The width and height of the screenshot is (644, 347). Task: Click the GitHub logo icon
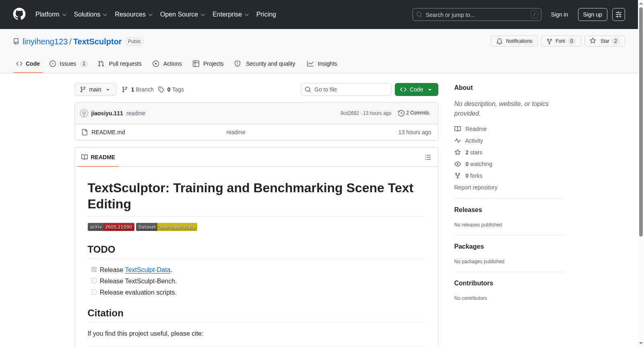[19, 14]
